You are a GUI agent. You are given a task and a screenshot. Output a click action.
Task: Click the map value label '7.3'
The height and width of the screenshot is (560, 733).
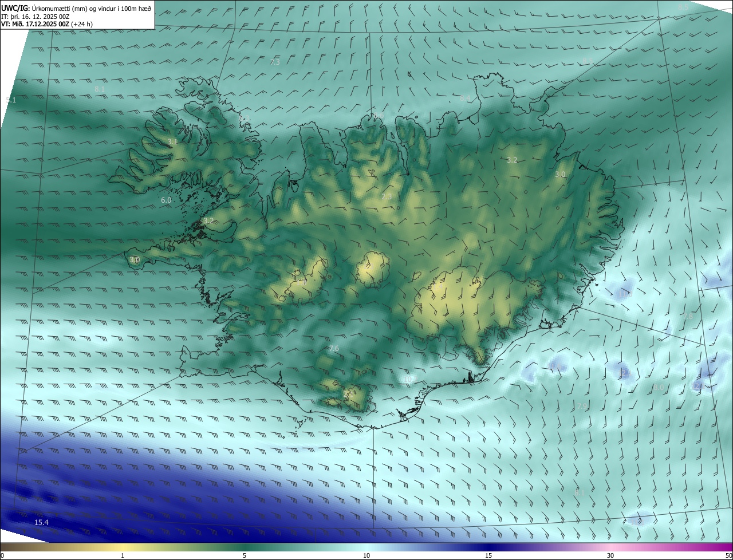[275, 62]
